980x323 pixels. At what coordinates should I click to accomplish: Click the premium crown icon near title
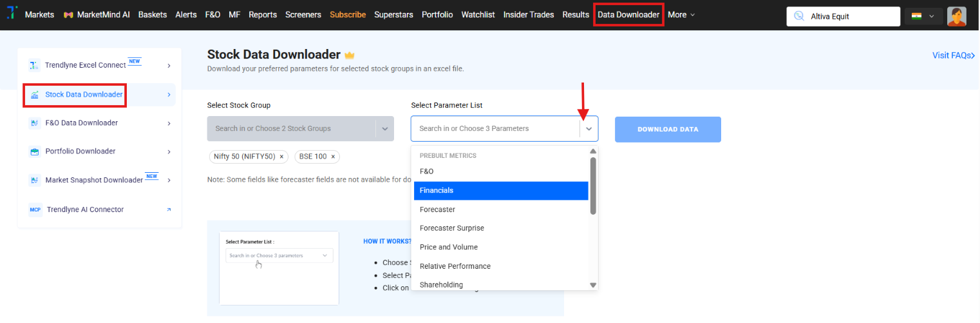coord(350,55)
